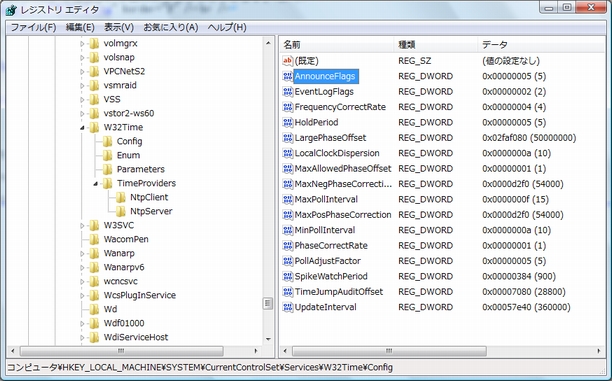Viewport: 612px width, 381px height.
Task: Open the お気に入り(A) menu
Action: (171, 27)
